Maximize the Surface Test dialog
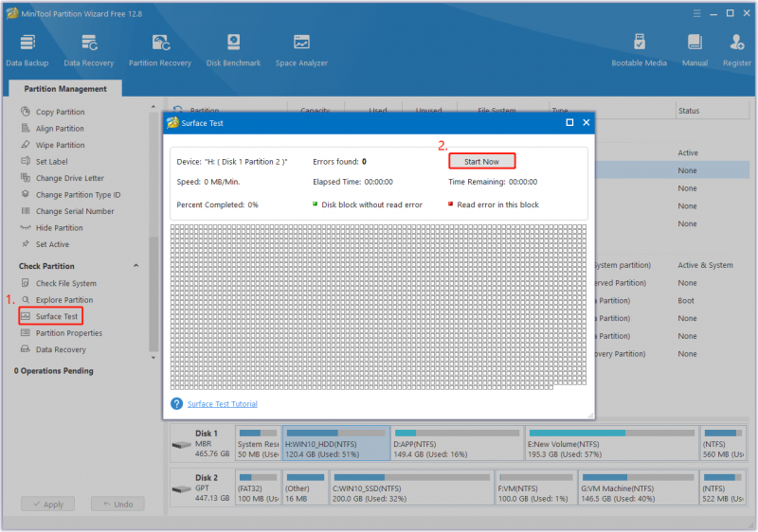Screen dimensions: 758x532 click(569, 123)
